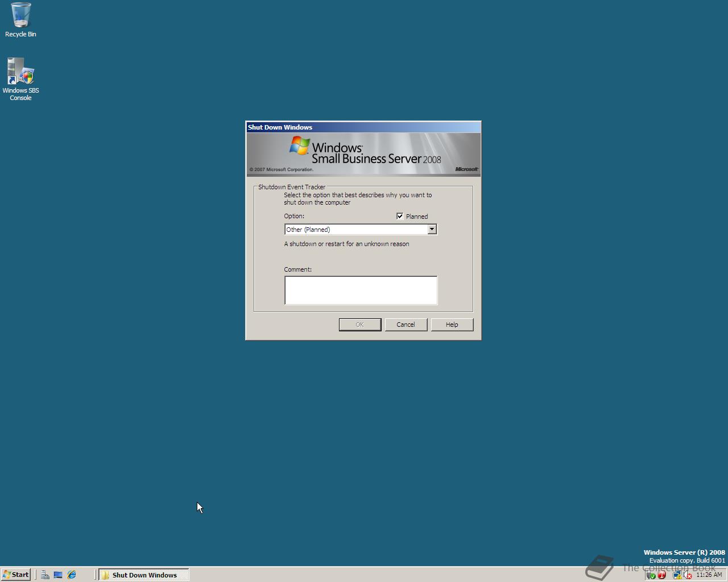The width and height of the screenshot is (728, 582).
Task: Click the network warning tray icon
Action: [677, 575]
